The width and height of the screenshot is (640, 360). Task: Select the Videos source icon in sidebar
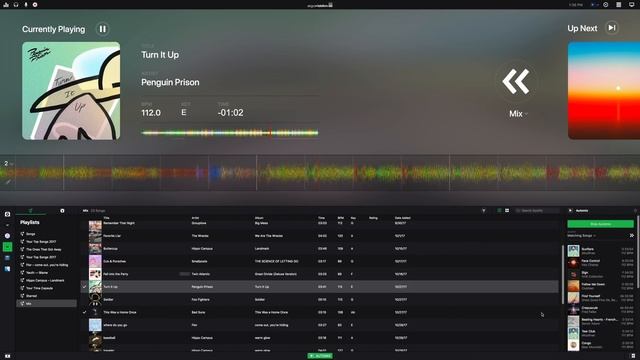coord(7,258)
